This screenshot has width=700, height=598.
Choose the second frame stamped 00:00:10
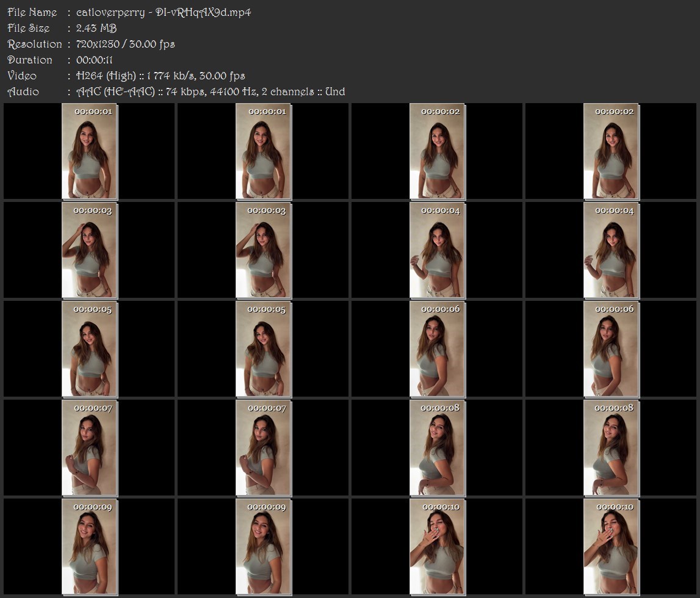click(611, 547)
